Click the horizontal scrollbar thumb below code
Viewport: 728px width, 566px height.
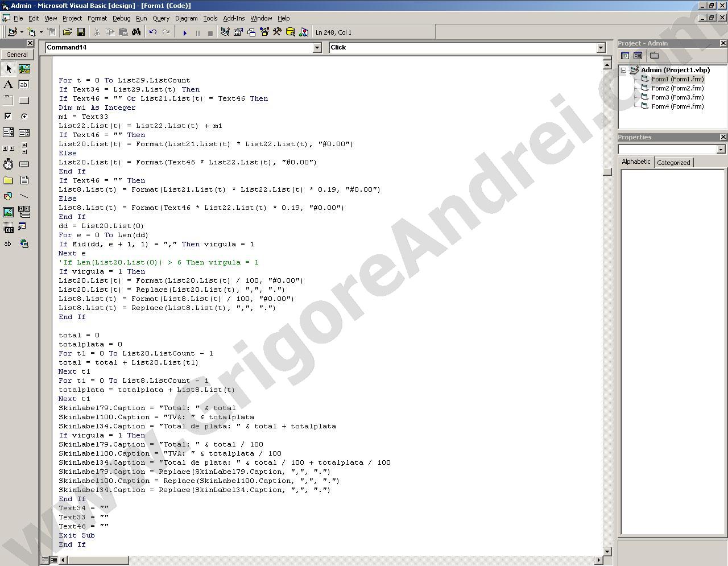click(x=98, y=560)
